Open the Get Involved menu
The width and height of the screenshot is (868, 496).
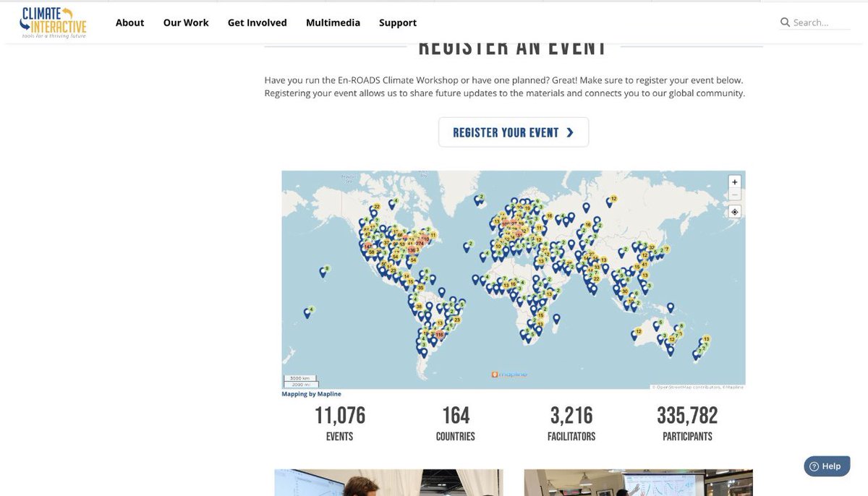point(257,22)
